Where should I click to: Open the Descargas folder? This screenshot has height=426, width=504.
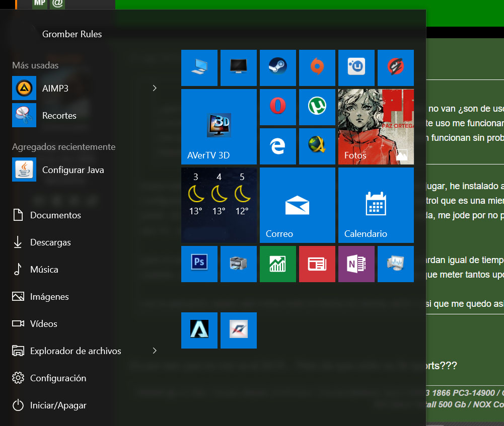tap(50, 242)
